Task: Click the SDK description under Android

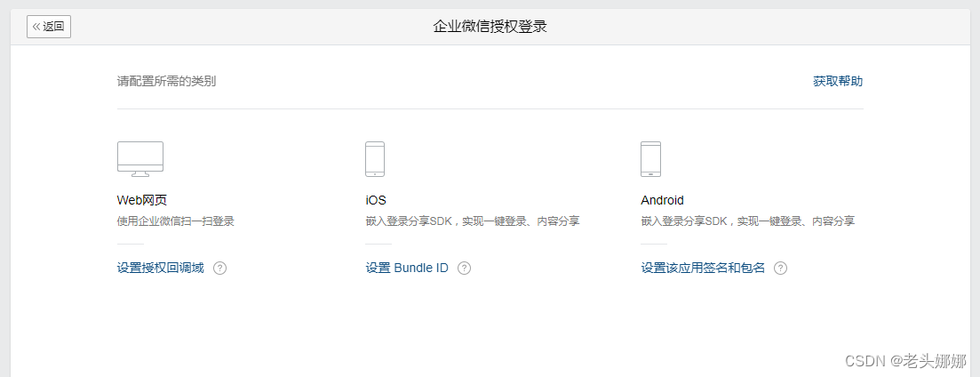Action: tap(748, 221)
